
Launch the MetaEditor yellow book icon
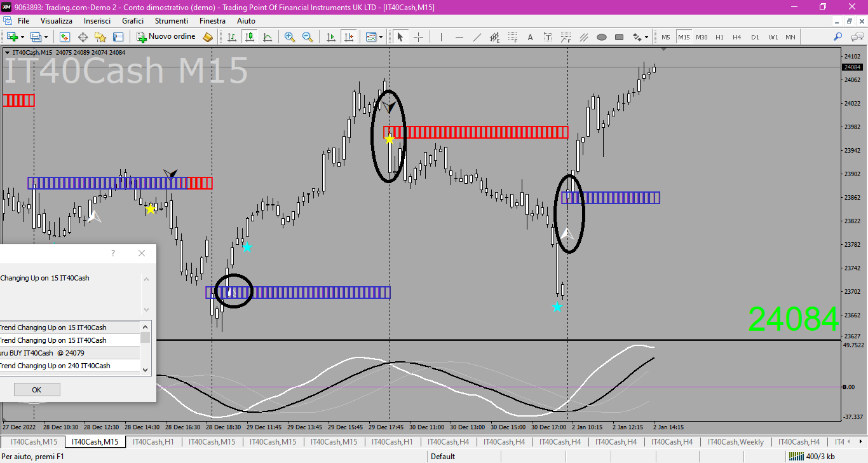coord(208,37)
